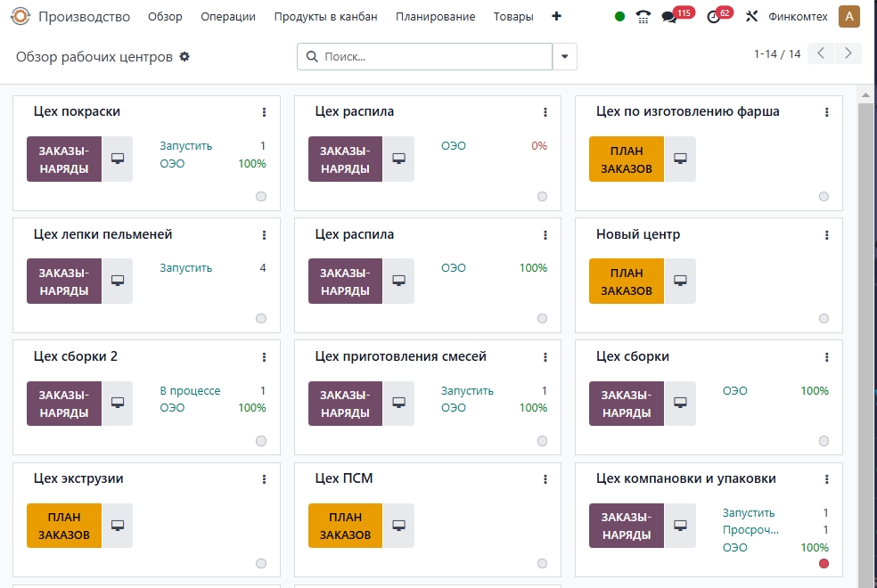Open three-dot menu on Цех лепки пельменей

(265, 235)
